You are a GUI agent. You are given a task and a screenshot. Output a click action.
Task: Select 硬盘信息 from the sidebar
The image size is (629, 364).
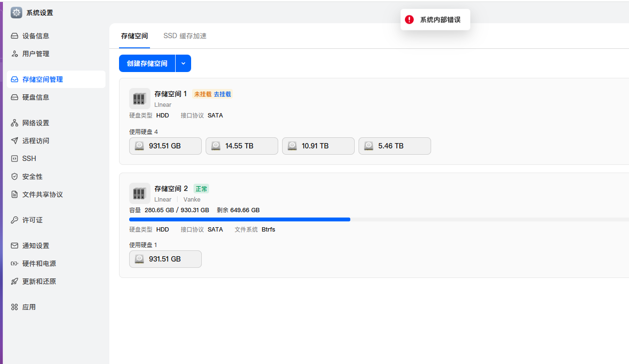[56, 97]
